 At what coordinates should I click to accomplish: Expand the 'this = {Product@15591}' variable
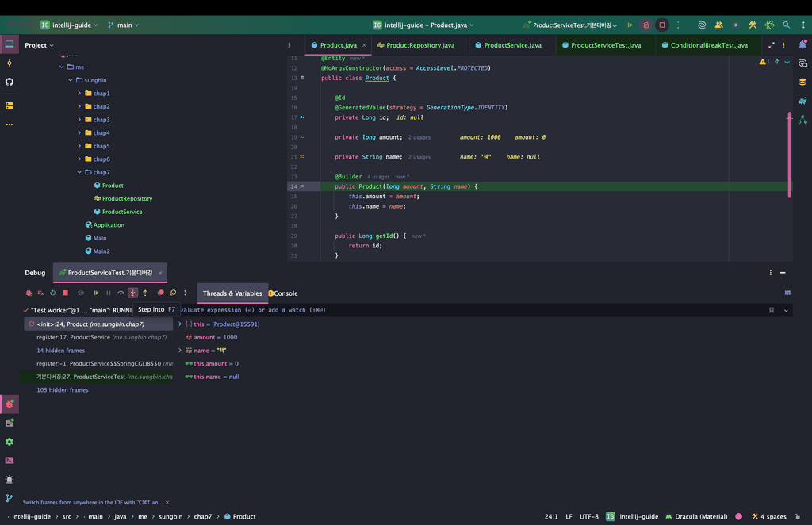pos(180,324)
